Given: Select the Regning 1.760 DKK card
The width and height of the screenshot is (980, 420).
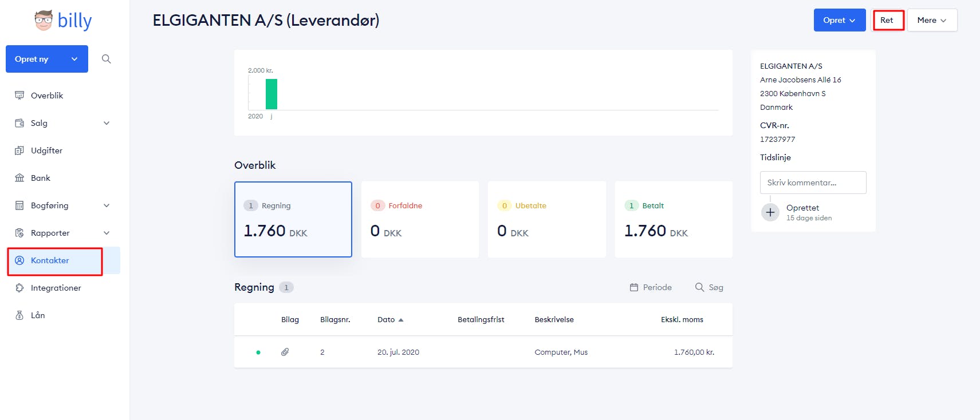Looking at the screenshot, I should 293,219.
